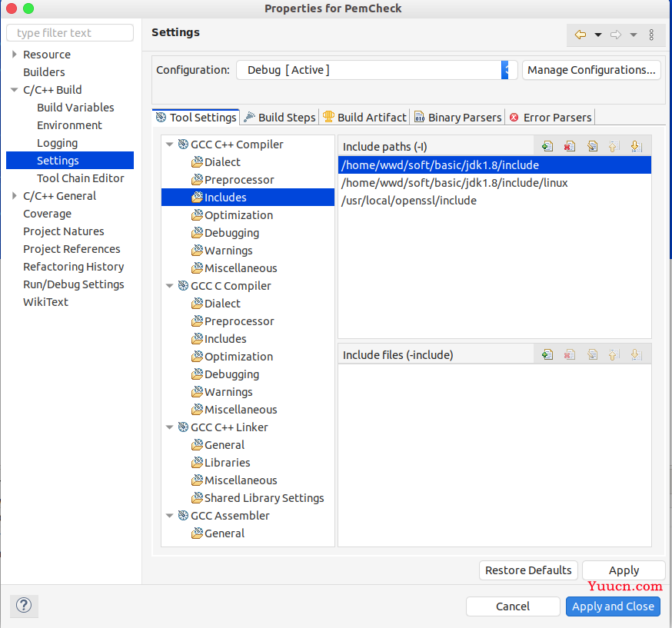Open the Error Parsers tab

(x=551, y=118)
